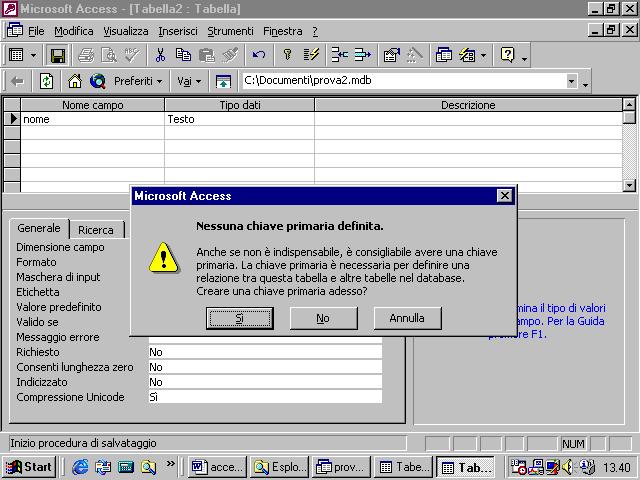Click the New Object icon

(467, 55)
